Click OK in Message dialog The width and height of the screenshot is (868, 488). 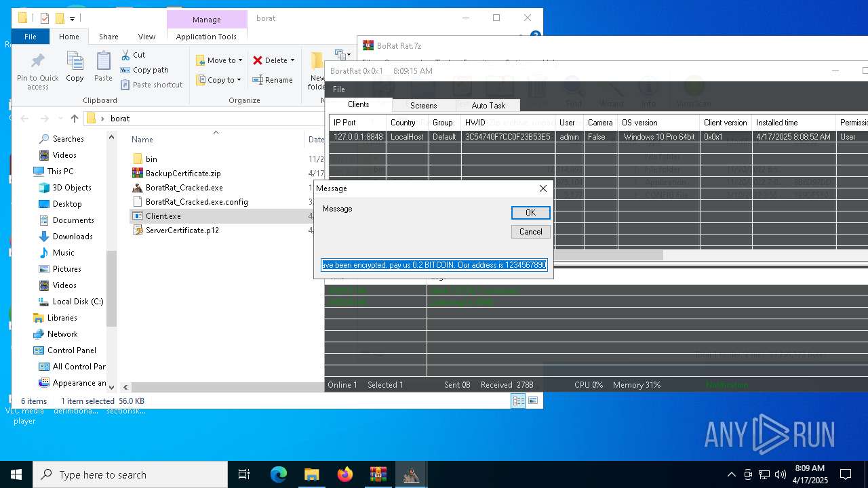point(530,213)
